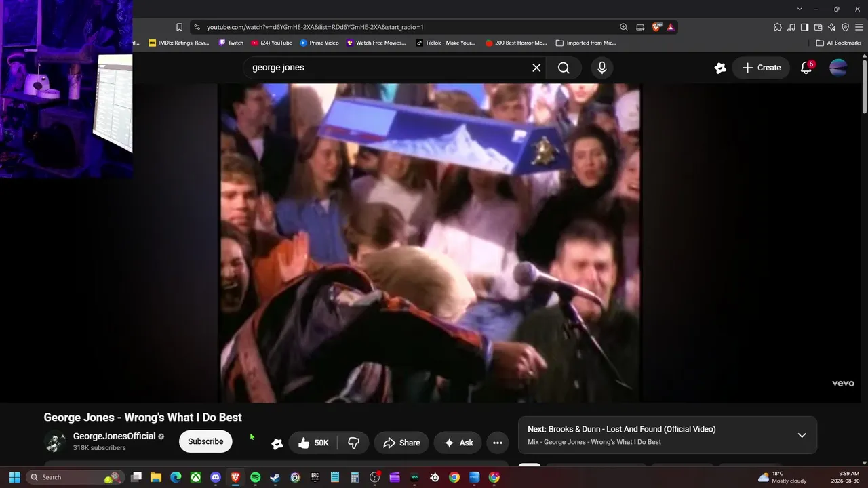Open SteelSeries app from the taskbar

pos(435,477)
